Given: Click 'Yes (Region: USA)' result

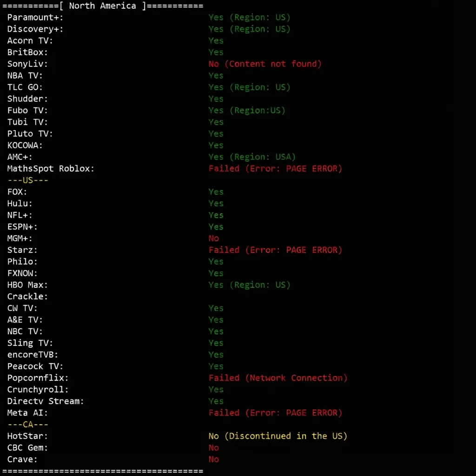Looking at the screenshot, I should (x=252, y=157).
